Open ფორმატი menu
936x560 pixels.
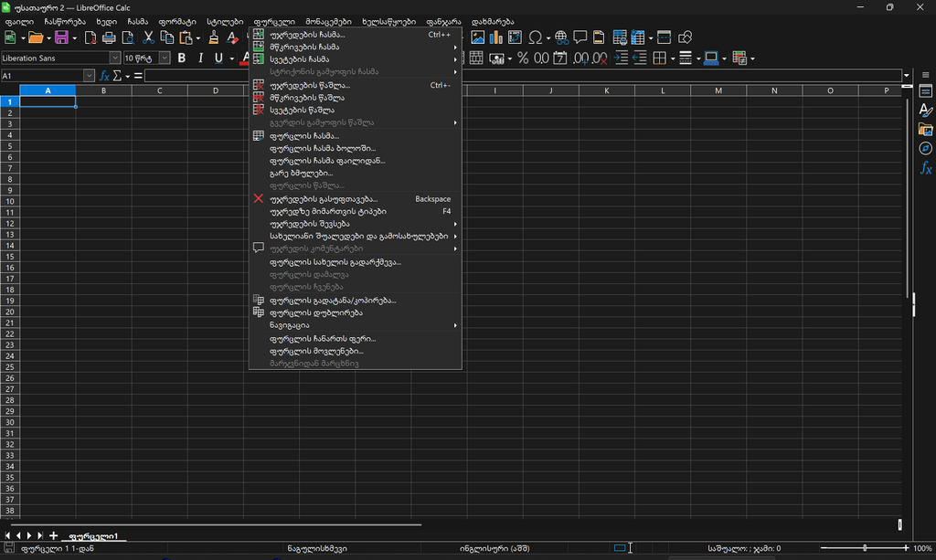point(177,22)
